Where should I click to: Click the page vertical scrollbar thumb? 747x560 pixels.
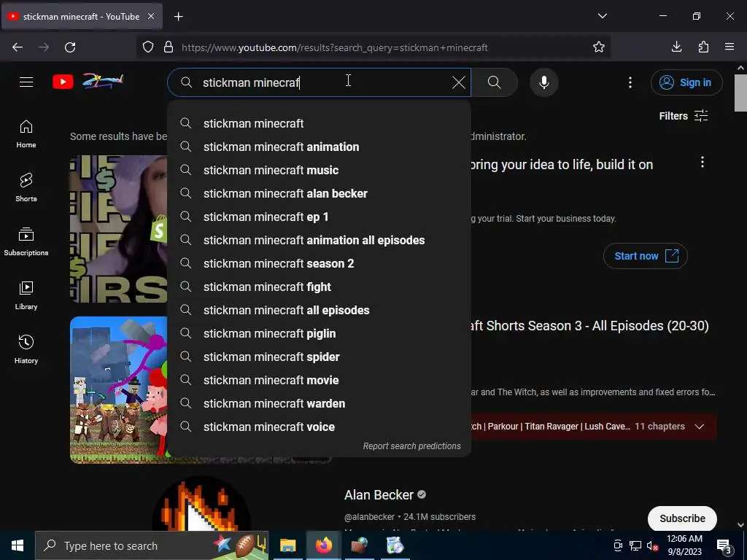coord(740,93)
